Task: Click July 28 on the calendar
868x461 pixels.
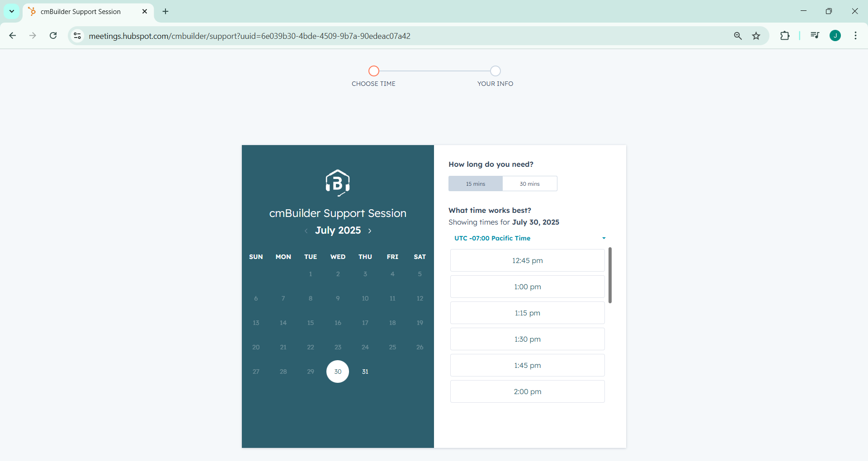Action: [x=283, y=372]
